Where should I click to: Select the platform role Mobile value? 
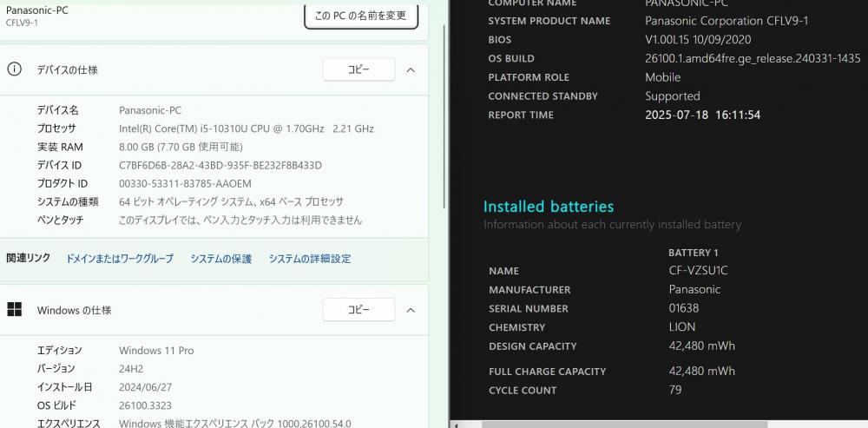pyautogui.click(x=662, y=77)
